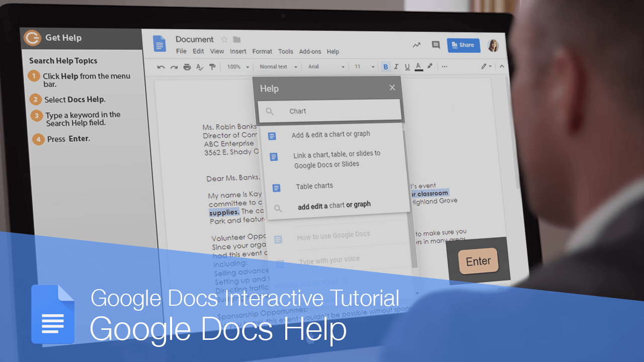The height and width of the screenshot is (362, 644).
Task: Click the Share button
Action: tap(463, 45)
